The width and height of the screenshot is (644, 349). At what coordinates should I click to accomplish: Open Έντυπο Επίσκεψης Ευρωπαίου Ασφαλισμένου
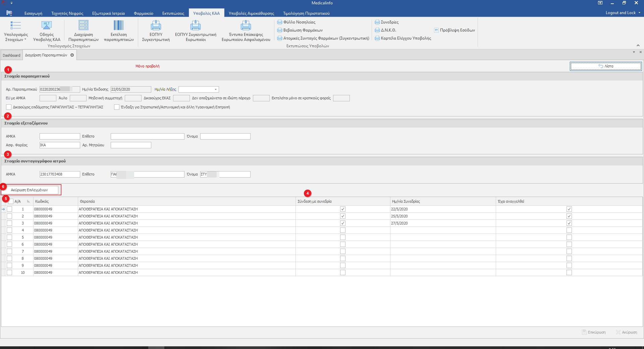coord(246,26)
